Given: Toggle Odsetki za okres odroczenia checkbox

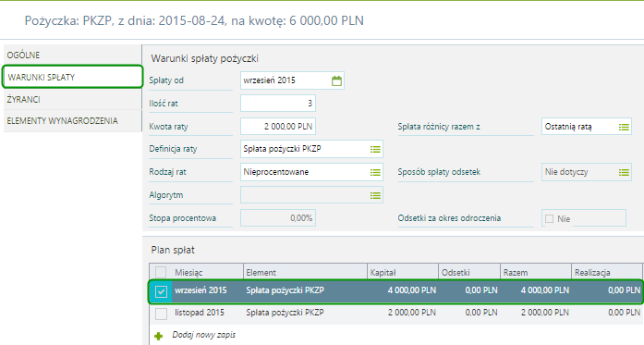Looking at the screenshot, I should pyautogui.click(x=549, y=219).
